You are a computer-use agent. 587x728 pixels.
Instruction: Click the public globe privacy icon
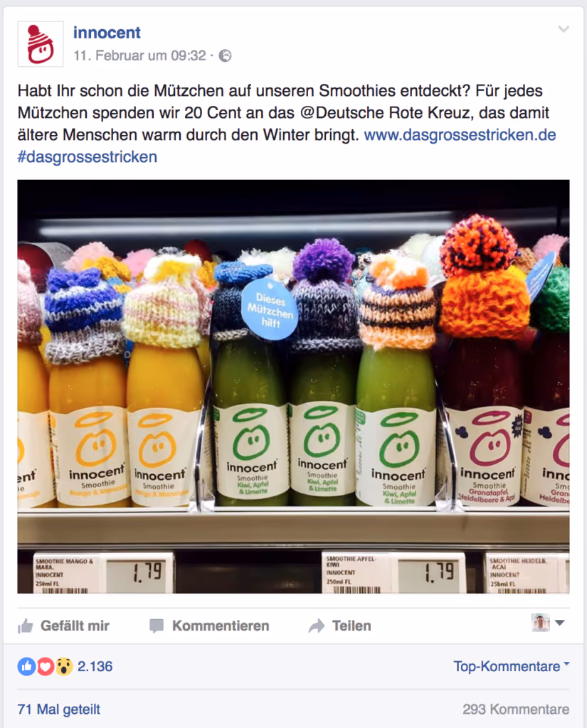226,55
